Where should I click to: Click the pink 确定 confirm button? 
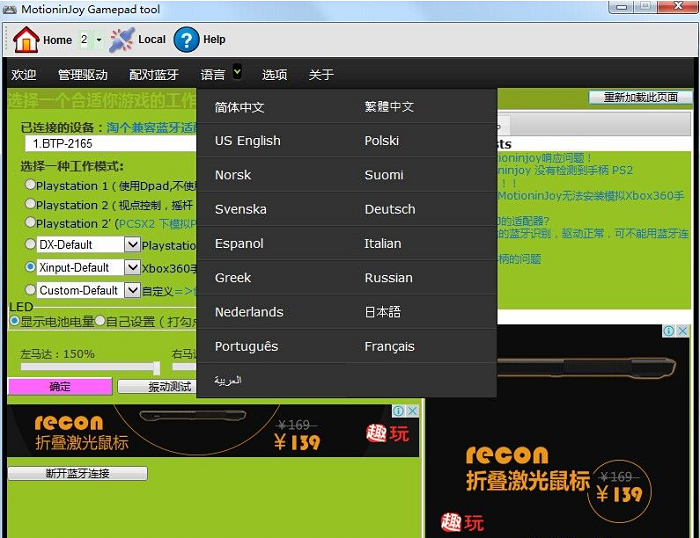tap(60, 387)
